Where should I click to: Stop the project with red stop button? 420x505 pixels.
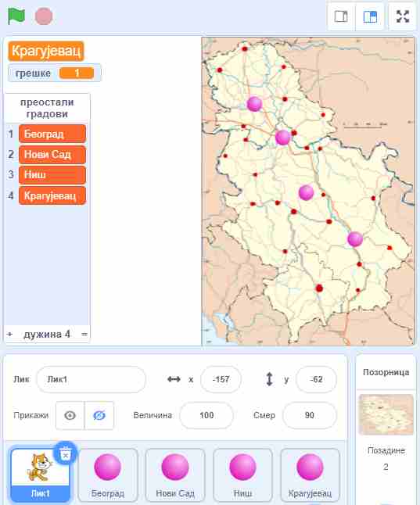click(x=44, y=16)
